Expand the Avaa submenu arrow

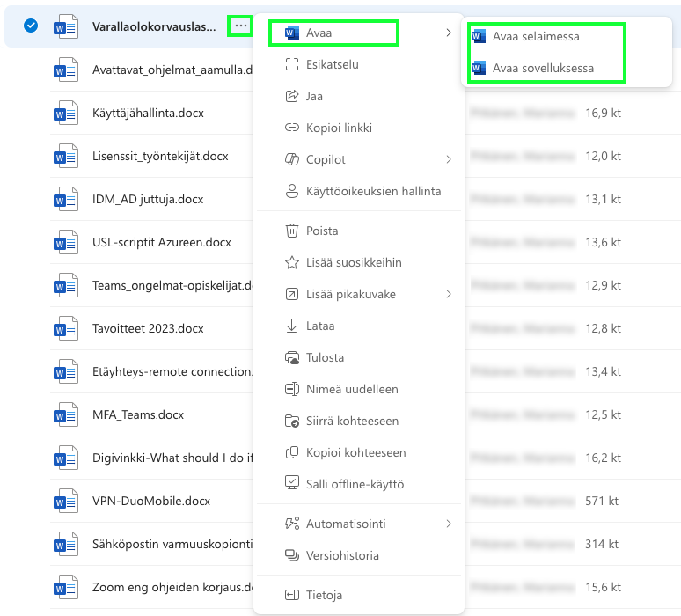click(x=449, y=33)
